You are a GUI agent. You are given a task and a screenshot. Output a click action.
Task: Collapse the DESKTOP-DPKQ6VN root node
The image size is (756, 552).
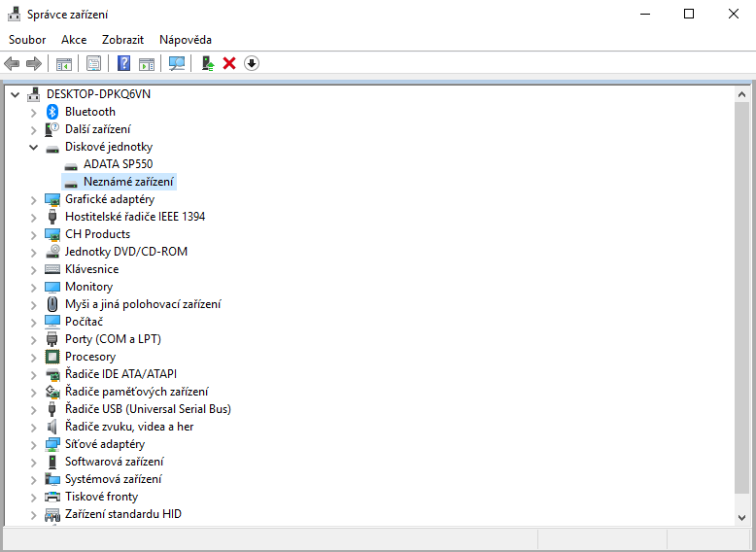[15, 94]
